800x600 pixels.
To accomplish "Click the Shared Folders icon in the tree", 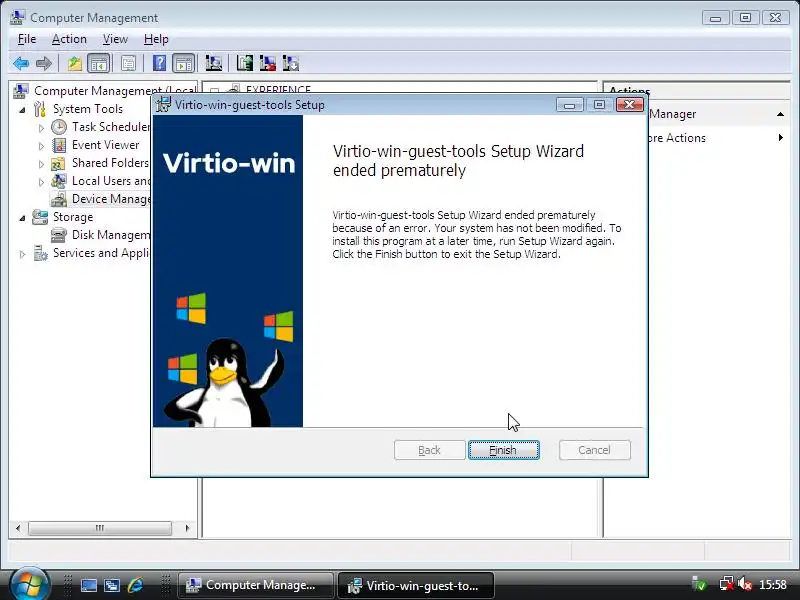I will (x=58, y=163).
